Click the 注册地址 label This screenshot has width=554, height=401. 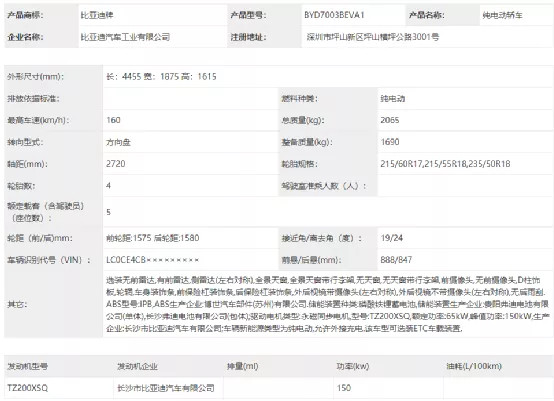248,37
